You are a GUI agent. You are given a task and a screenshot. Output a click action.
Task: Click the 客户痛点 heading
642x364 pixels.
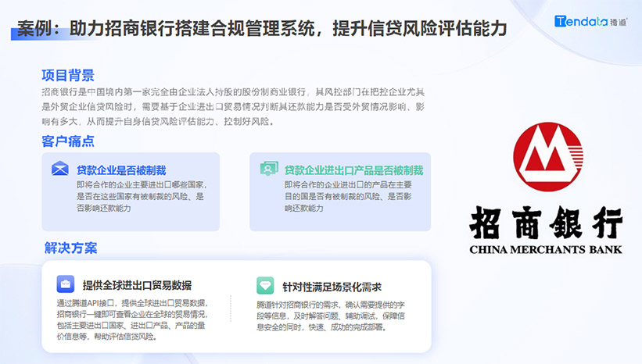click(x=68, y=141)
